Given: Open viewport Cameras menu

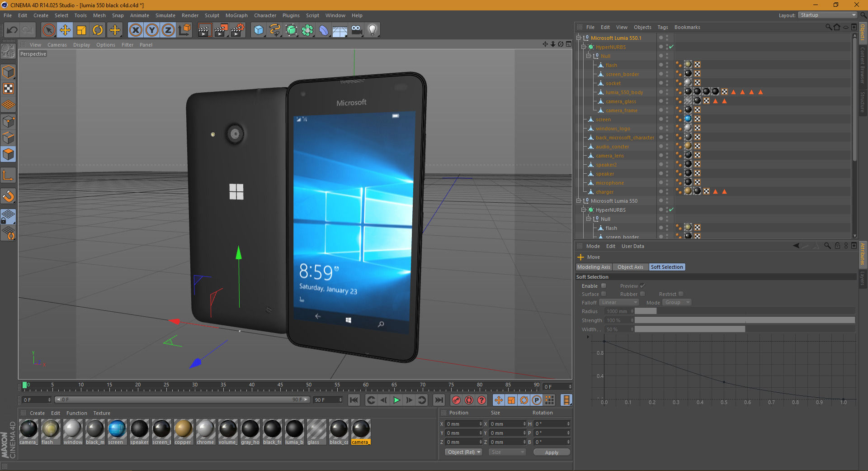Looking at the screenshot, I should point(57,45).
